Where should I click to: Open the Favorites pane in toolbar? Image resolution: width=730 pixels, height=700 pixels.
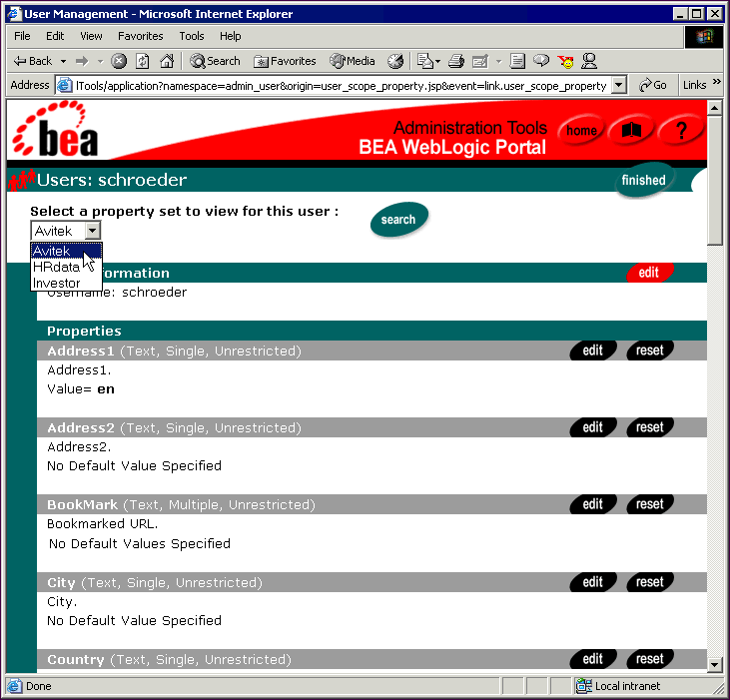(x=285, y=61)
